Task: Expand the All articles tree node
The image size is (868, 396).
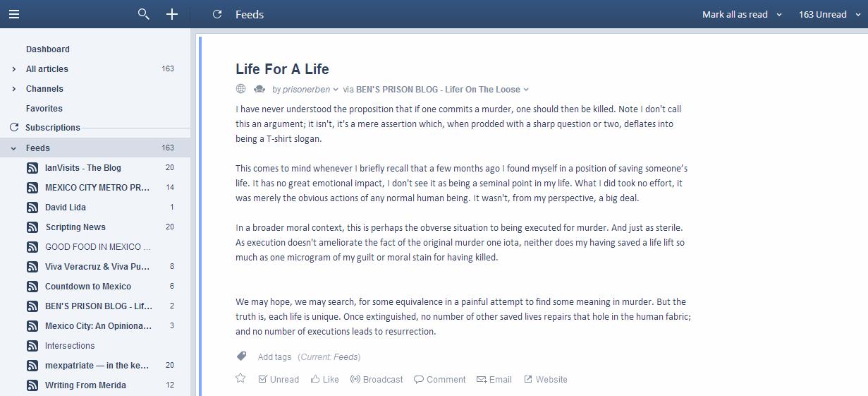Action: 14,69
